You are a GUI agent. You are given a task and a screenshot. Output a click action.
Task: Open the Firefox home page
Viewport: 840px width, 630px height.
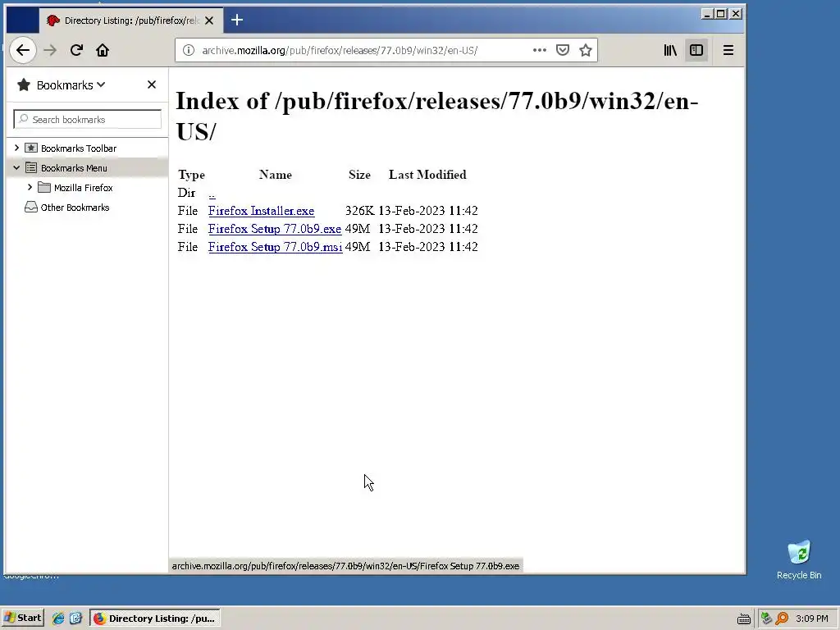click(103, 50)
